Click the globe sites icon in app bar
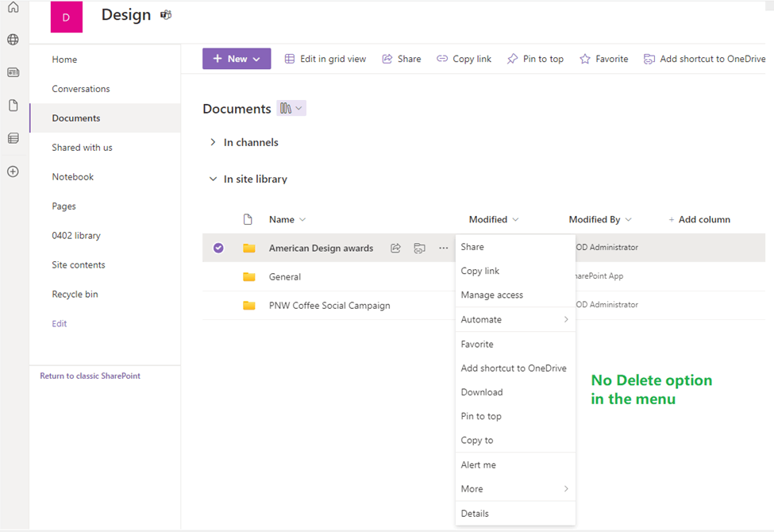The width and height of the screenshot is (774, 532). pyautogui.click(x=13, y=40)
